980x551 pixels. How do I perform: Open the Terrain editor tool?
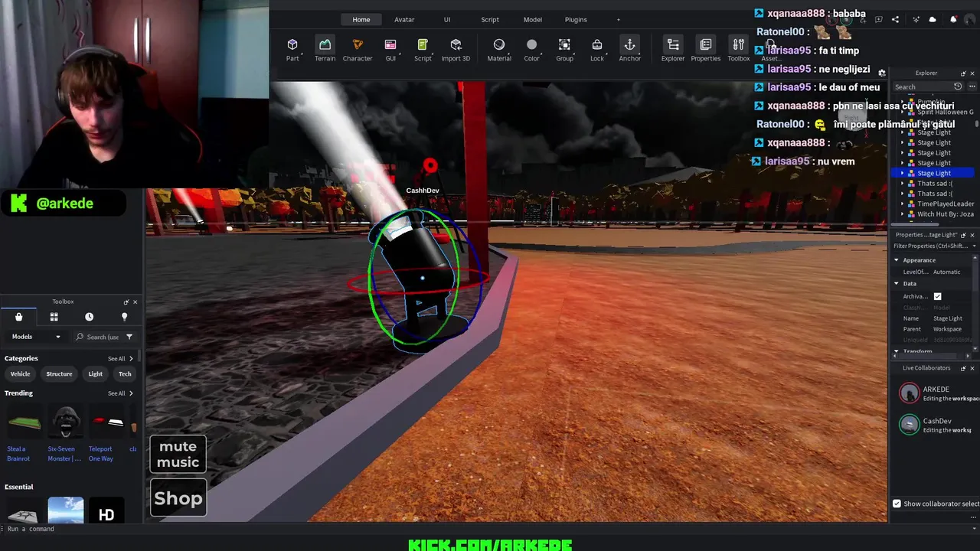(325, 49)
